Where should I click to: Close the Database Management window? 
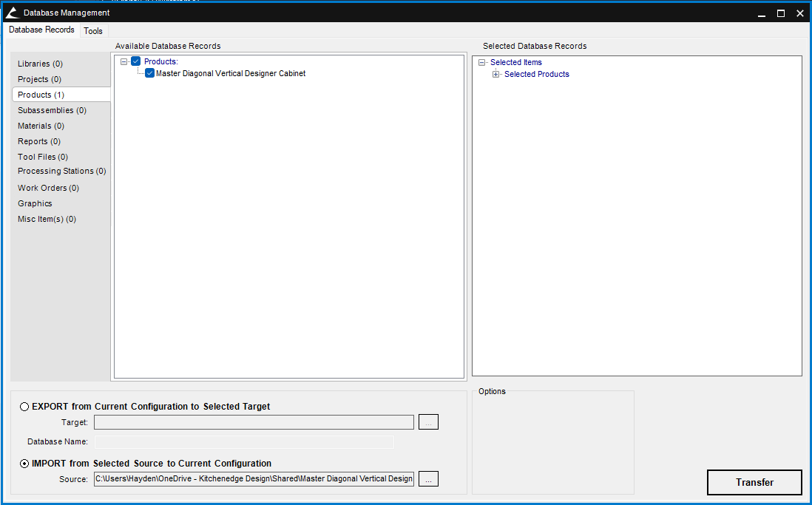point(799,13)
